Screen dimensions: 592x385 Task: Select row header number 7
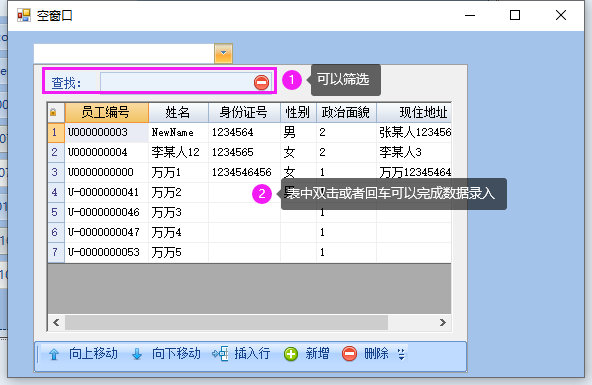pos(56,252)
